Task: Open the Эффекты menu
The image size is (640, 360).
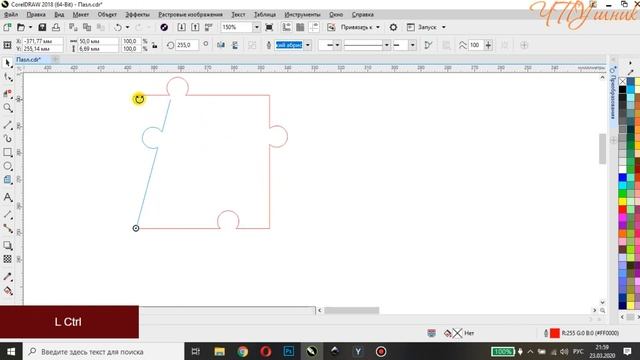Action: 137,15
